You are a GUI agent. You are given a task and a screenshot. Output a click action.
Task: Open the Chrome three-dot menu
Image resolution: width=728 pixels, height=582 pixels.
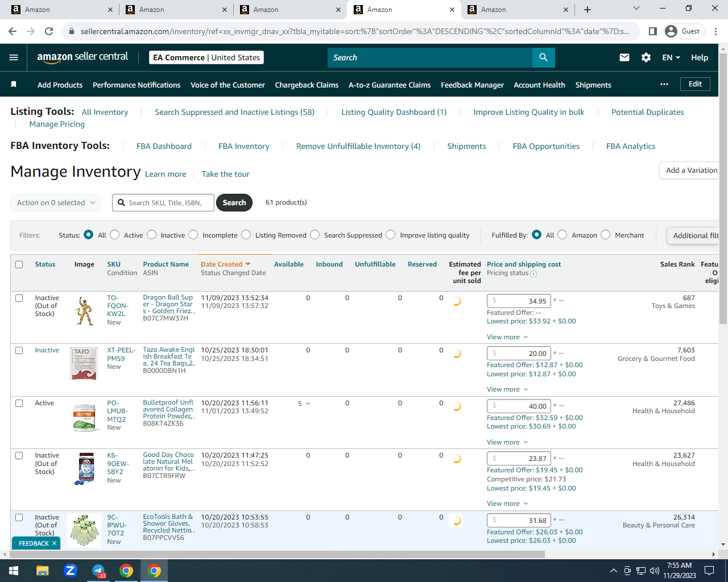(x=716, y=31)
